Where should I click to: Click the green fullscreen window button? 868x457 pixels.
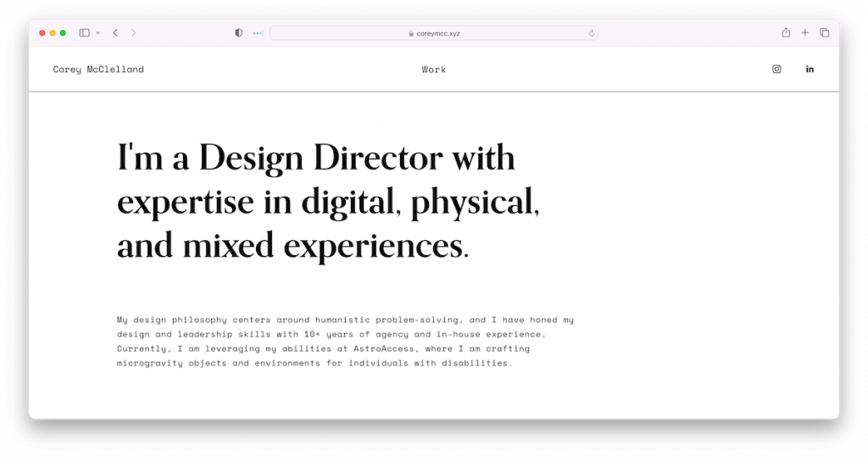click(x=63, y=33)
